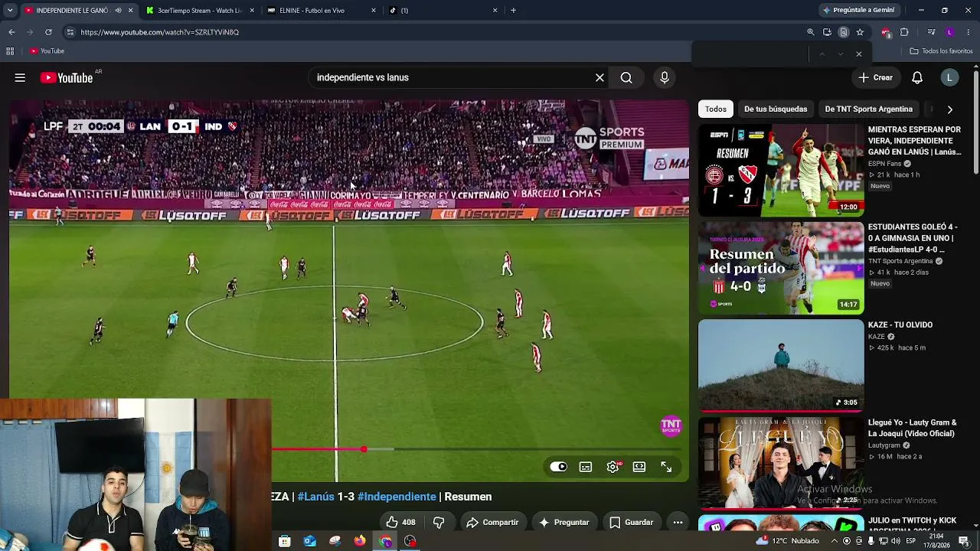This screenshot has width=980, height=551.
Task: Reload the page in Chrome
Action: [48, 32]
